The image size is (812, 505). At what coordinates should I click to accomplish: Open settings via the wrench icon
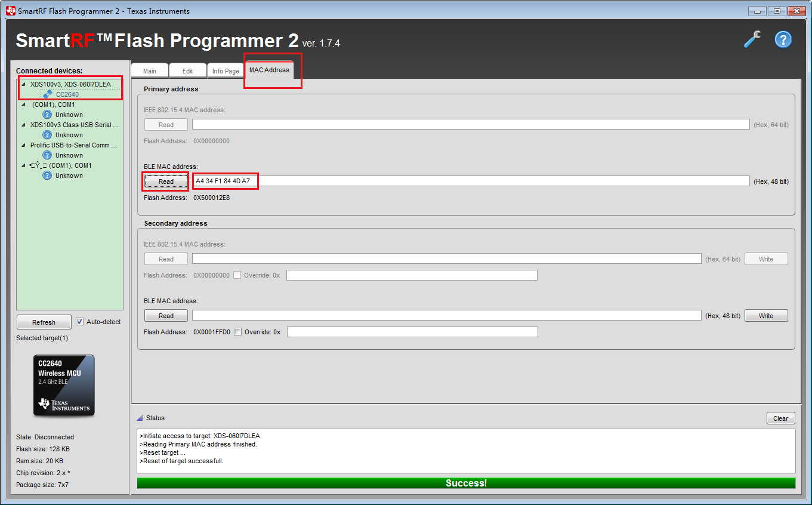[x=752, y=39]
